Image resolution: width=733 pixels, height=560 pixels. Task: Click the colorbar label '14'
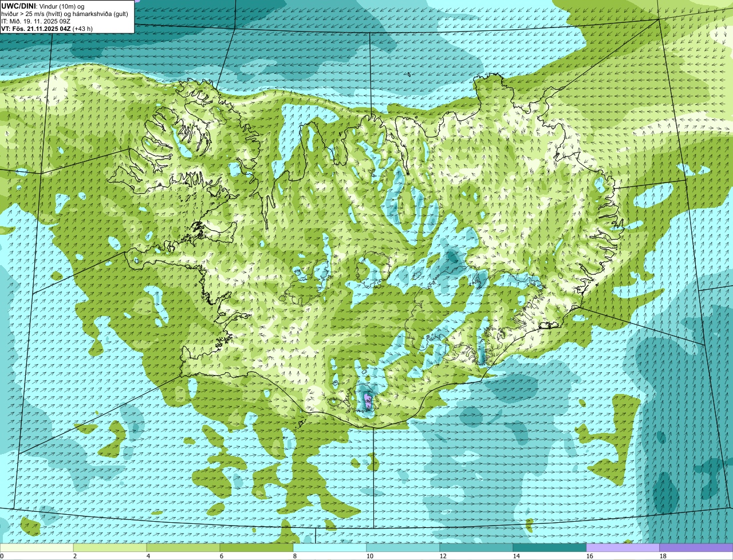click(x=517, y=556)
